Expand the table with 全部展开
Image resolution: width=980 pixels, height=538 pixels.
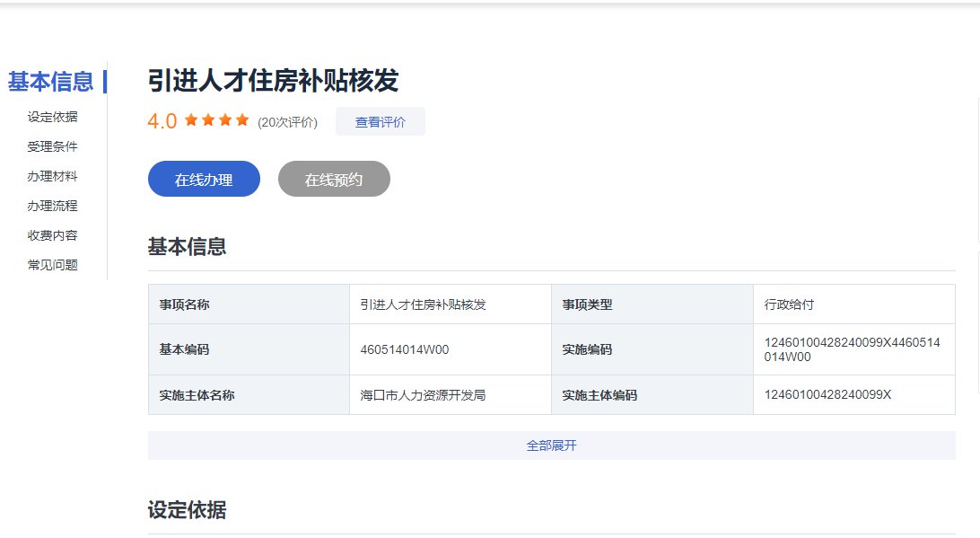click(x=551, y=445)
